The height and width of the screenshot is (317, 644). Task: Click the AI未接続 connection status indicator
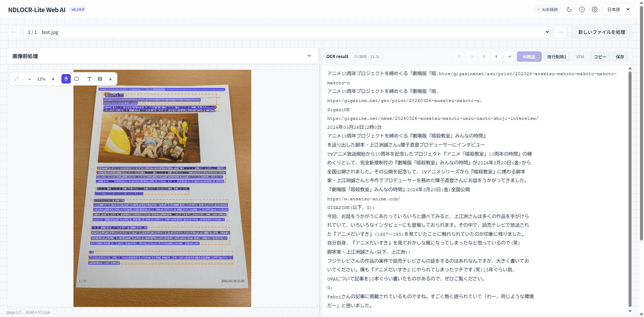coord(547,9)
